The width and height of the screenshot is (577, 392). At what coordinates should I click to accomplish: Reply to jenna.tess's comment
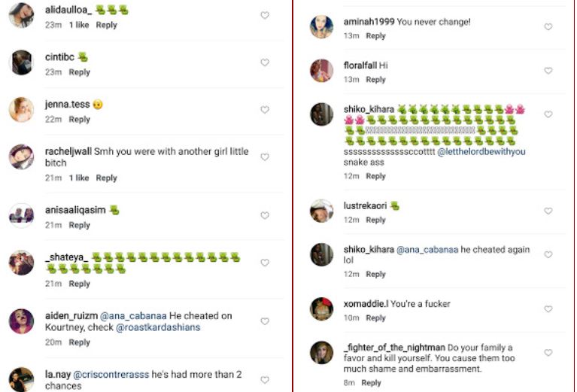tap(80, 120)
